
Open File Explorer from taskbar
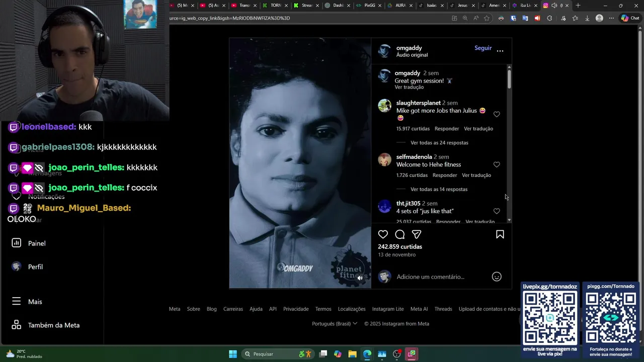[352, 354]
